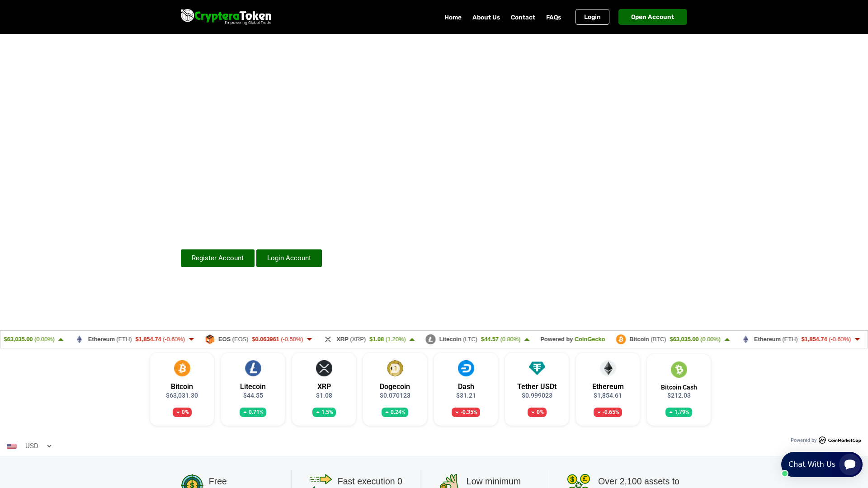Click the Ethereum icon left of EOS in ticker
The width and height of the screenshot is (868, 488).
[80, 339]
